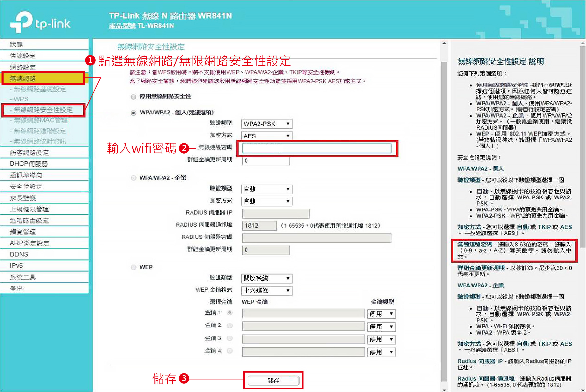586x392 pixels.
Task: Click the 儲存 save button
Action: click(273, 380)
